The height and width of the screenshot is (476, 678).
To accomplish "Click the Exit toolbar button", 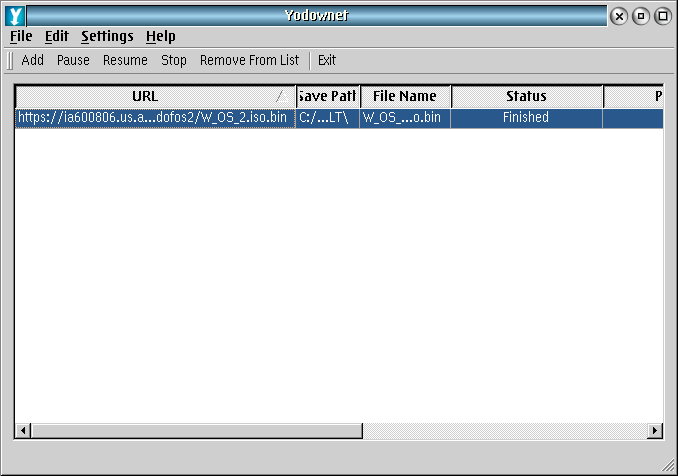I will click(327, 60).
